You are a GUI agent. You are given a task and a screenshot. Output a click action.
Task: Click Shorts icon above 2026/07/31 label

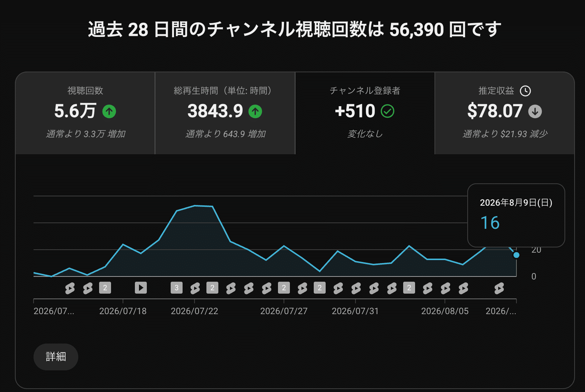[x=356, y=288]
